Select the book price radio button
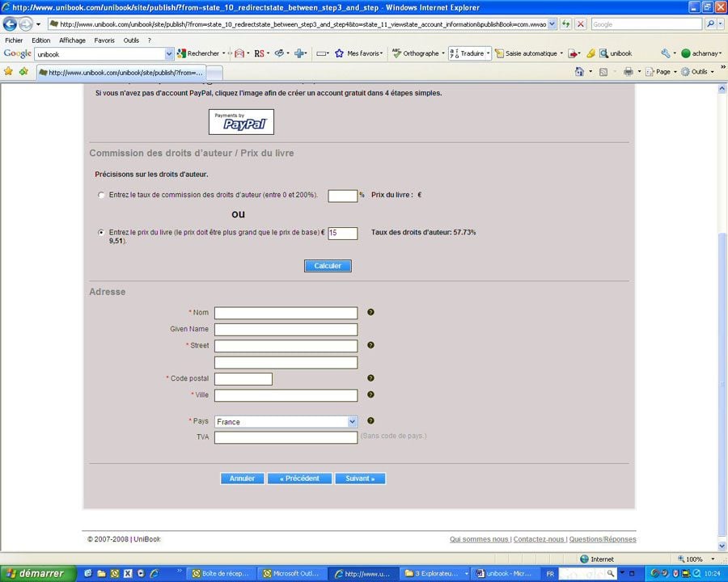728x582 pixels. click(x=101, y=232)
